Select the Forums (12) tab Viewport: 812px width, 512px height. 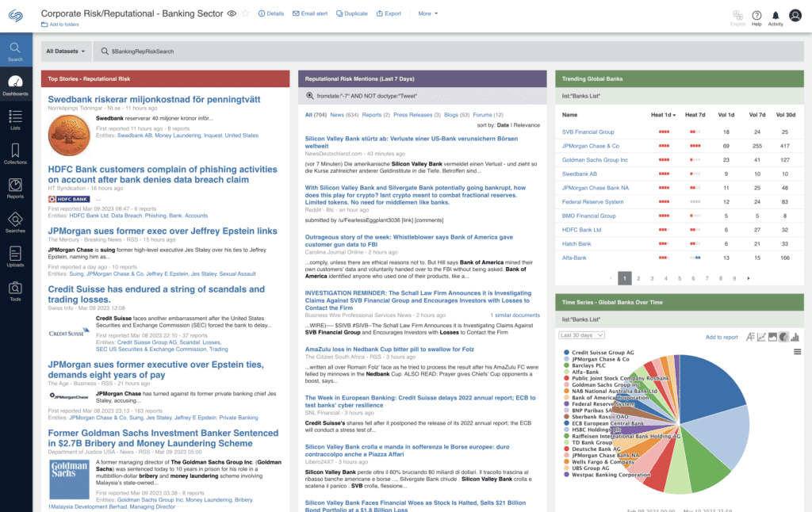coord(488,115)
